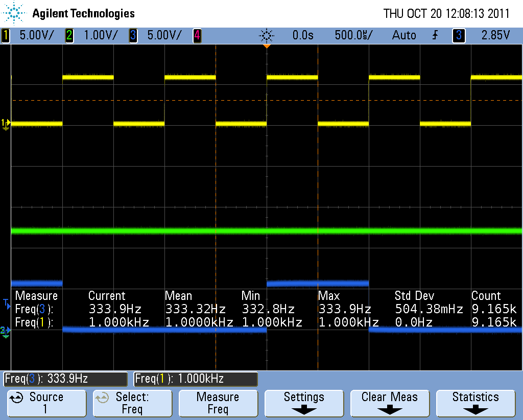
Task: Click the rising edge trigger slope icon
Action: pyautogui.click(x=435, y=35)
